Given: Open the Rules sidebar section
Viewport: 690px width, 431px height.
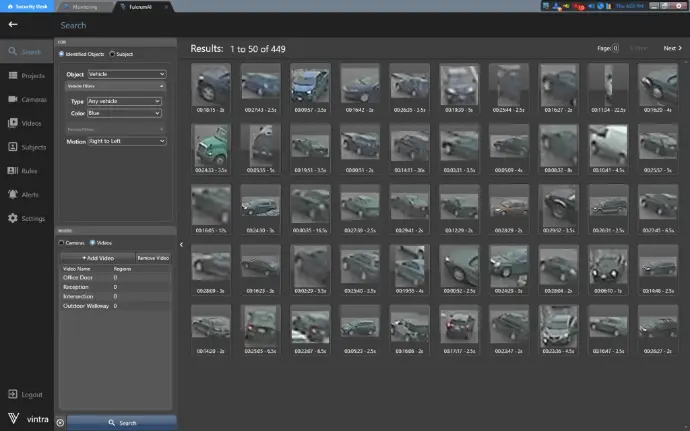Looking at the screenshot, I should click(x=25, y=171).
